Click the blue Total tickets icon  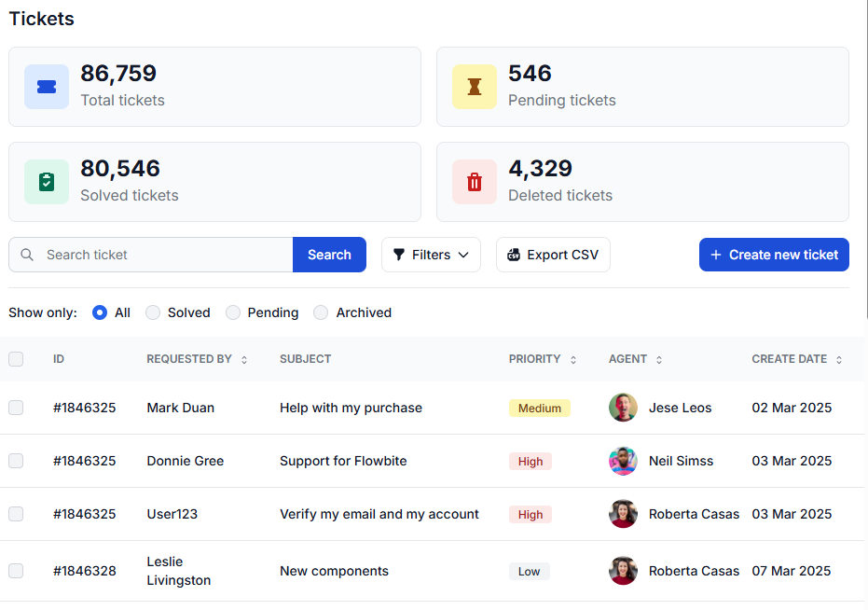[47, 87]
